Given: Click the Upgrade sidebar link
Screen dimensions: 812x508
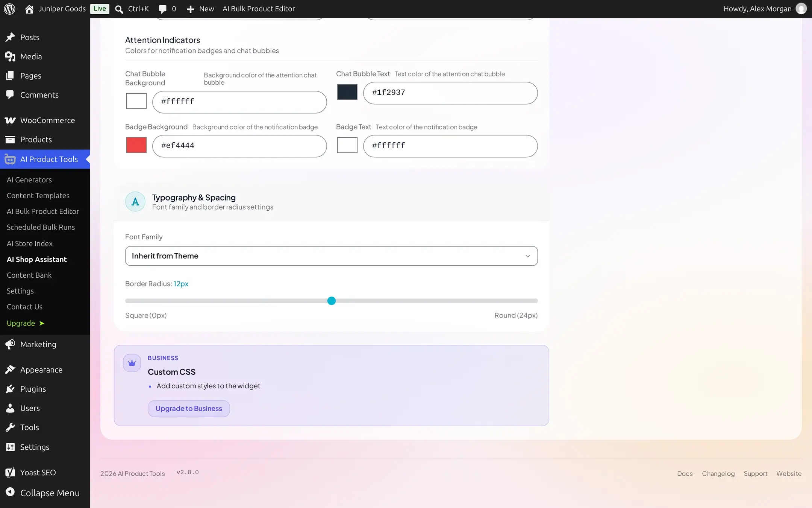Looking at the screenshot, I should point(26,323).
